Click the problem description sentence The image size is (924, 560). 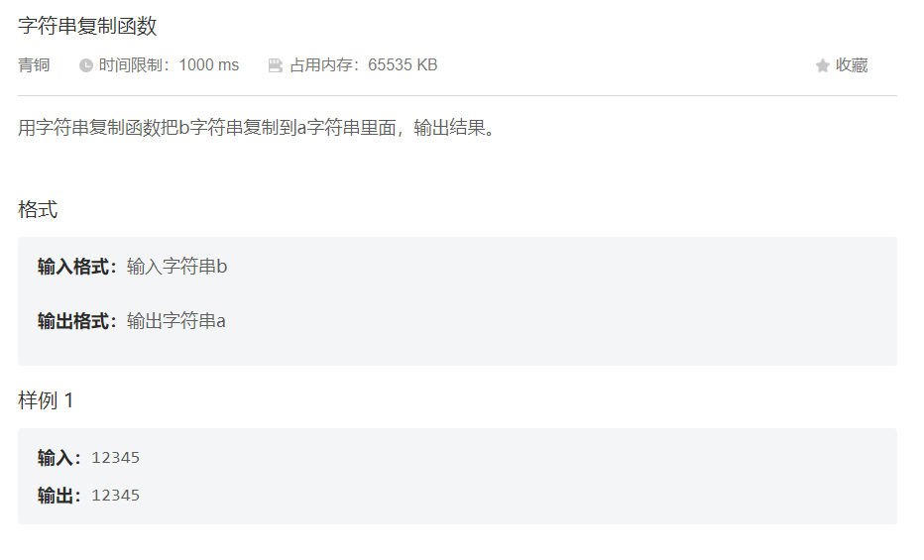[257, 127]
